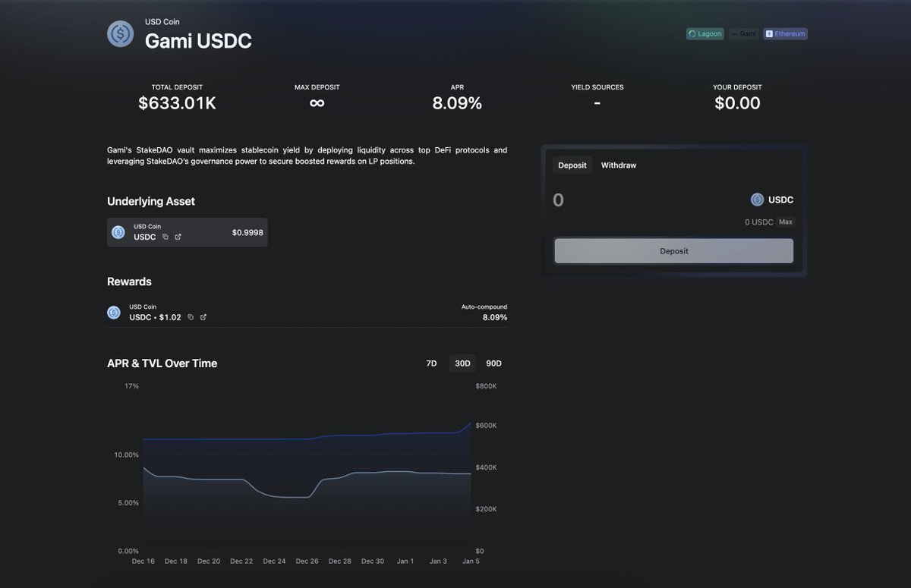Click the Dec 24 axis label
This screenshot has width=911, height=588.
coord(274,561)
